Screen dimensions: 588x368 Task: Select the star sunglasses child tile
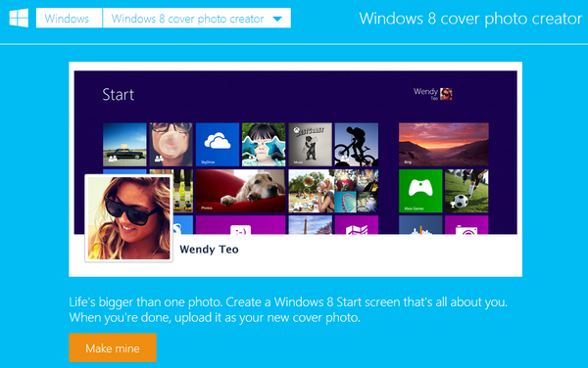click(x=264, y=145)
